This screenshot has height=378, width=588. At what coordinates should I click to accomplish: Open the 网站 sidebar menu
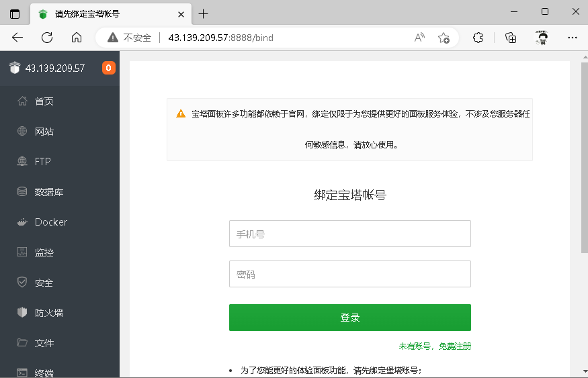click(x=60, y=132)
